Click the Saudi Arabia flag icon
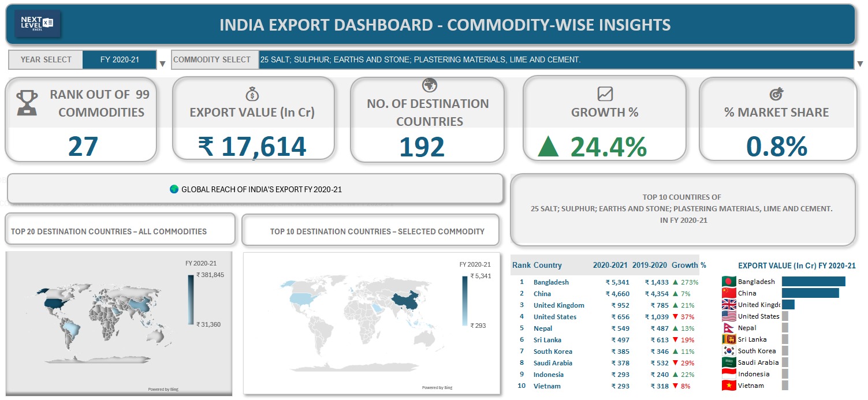This screenshot has height=400, width=868. click(x=729, y=362)
